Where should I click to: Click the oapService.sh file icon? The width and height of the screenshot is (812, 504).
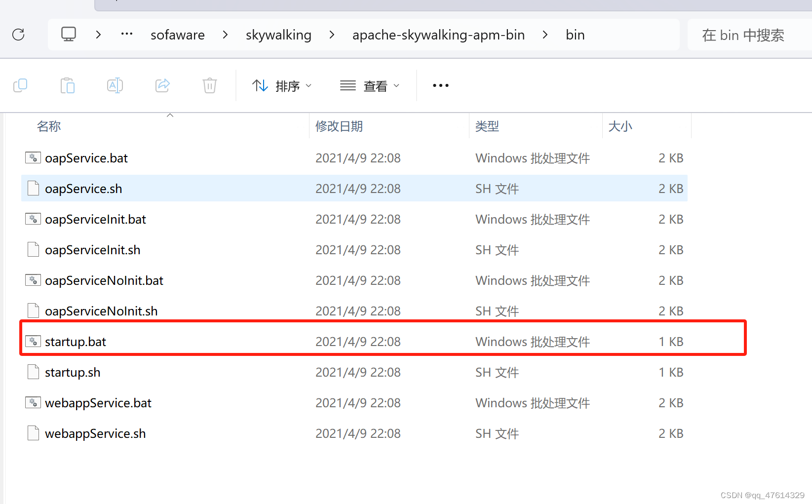(33, 189)
